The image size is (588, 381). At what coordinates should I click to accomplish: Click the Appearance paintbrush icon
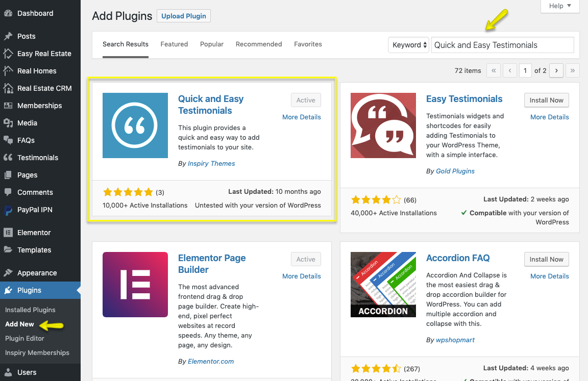click(x=8, y=273)
